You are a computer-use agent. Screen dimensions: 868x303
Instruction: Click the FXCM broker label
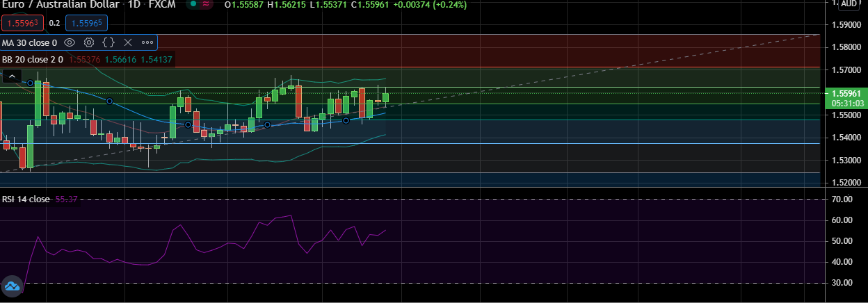click(161, 4)
